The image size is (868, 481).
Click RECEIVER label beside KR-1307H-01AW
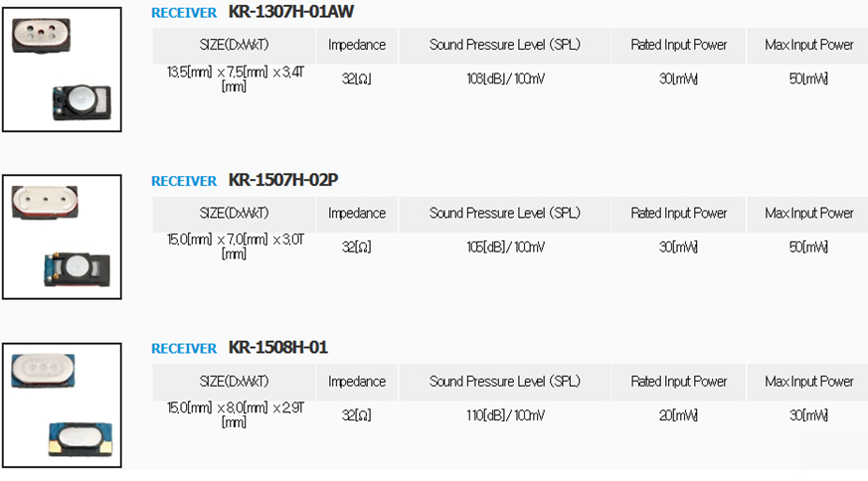pos(184,13)
